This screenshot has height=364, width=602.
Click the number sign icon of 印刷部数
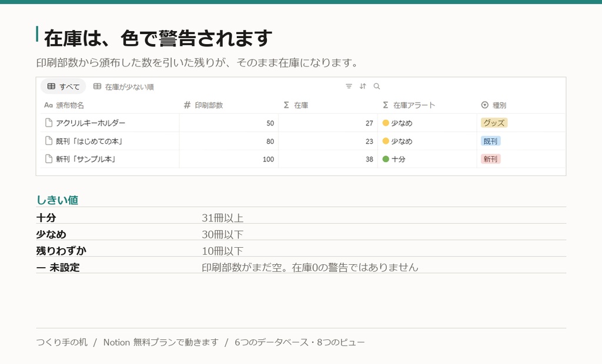(x=187, y=105)
